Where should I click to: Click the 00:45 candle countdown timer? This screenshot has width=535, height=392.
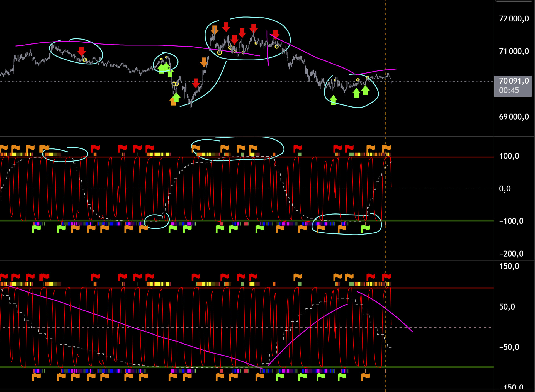(x=509, y=91)
